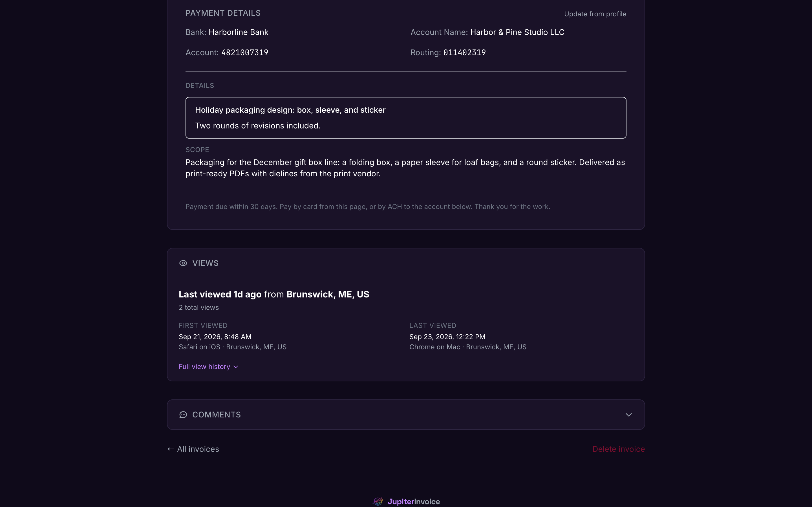The image size is (812, 507).
Task: Click Delete invoice
Action: click(x=618, y=449)
